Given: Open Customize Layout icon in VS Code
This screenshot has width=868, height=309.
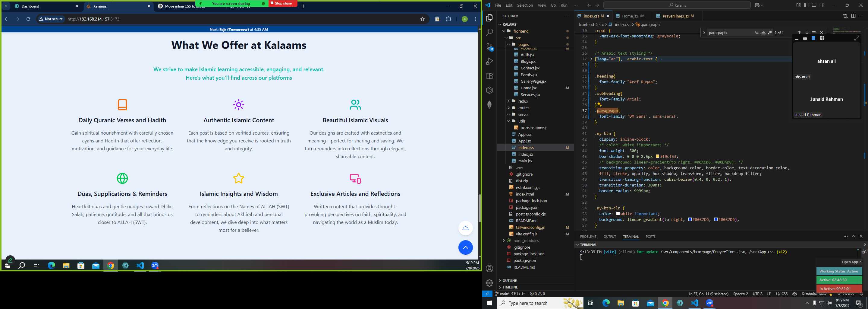Looking at the screenshot, I should 798,5.
